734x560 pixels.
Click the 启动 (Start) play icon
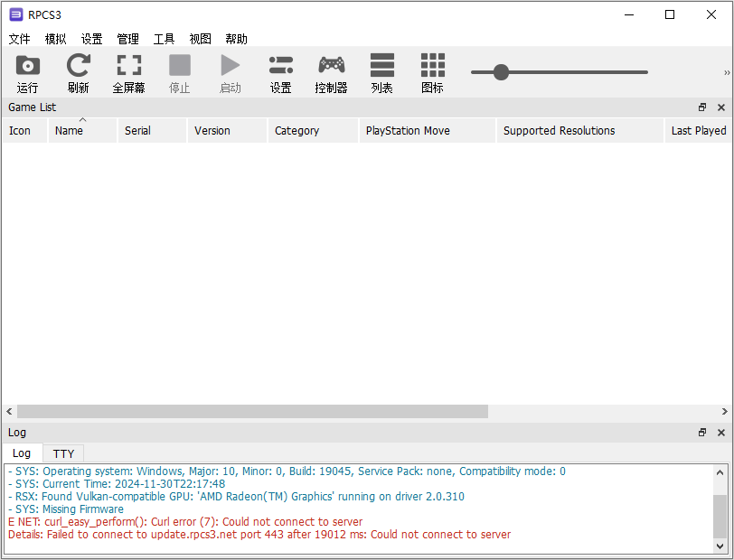[230, 72]
